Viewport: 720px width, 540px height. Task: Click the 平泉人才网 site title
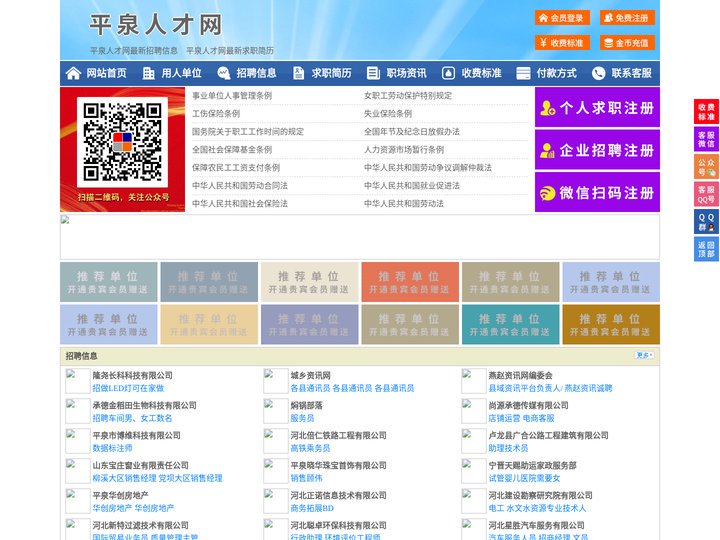point(156,25)
